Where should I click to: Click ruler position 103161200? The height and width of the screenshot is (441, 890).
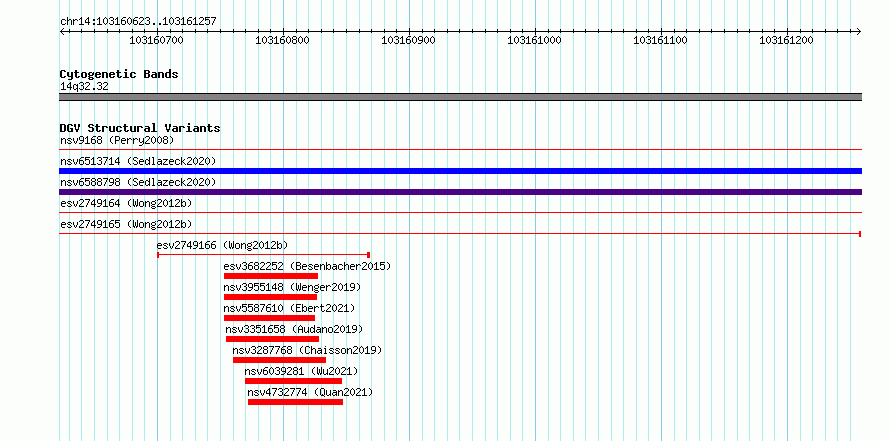pyautogui.click(x=786, y=40)
